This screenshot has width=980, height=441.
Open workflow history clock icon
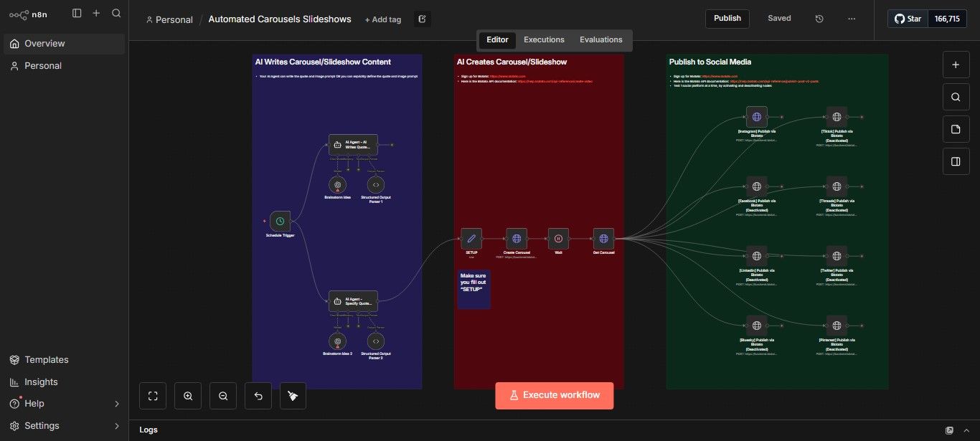click(819, 19)
